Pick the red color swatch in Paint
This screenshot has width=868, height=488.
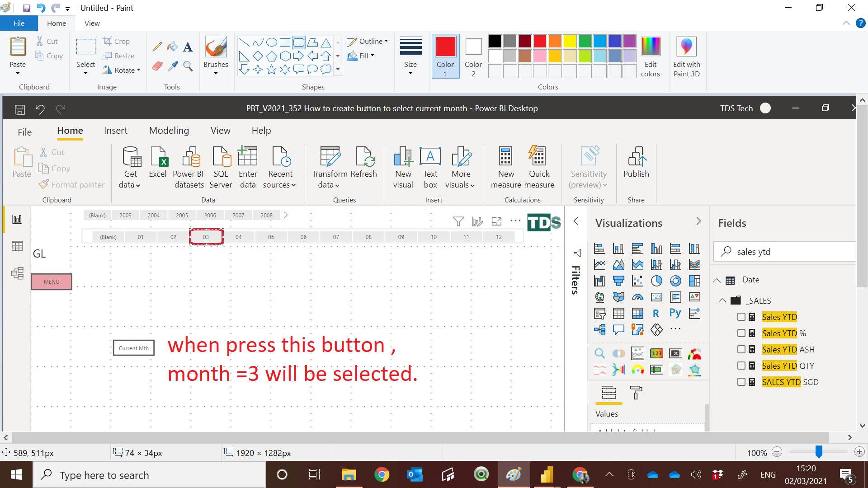tap(540, 41)
